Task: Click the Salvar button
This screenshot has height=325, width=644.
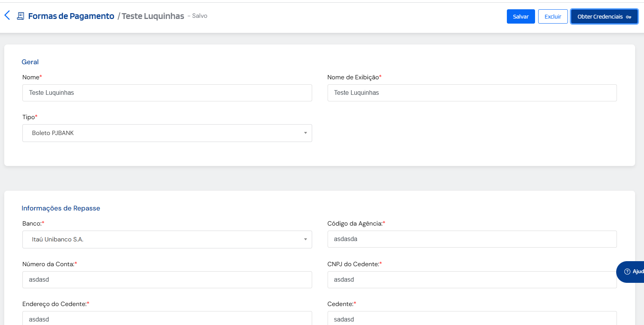Action: point(521,16)
